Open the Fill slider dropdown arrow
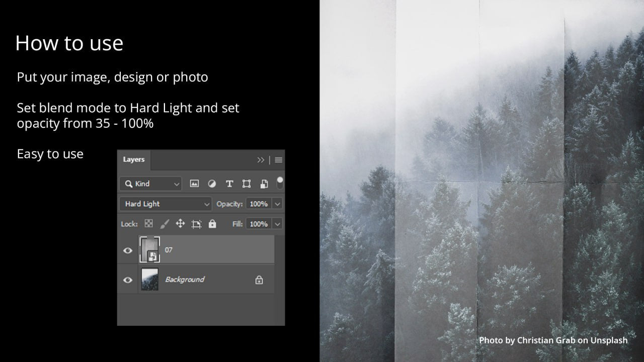 [277, 224]
